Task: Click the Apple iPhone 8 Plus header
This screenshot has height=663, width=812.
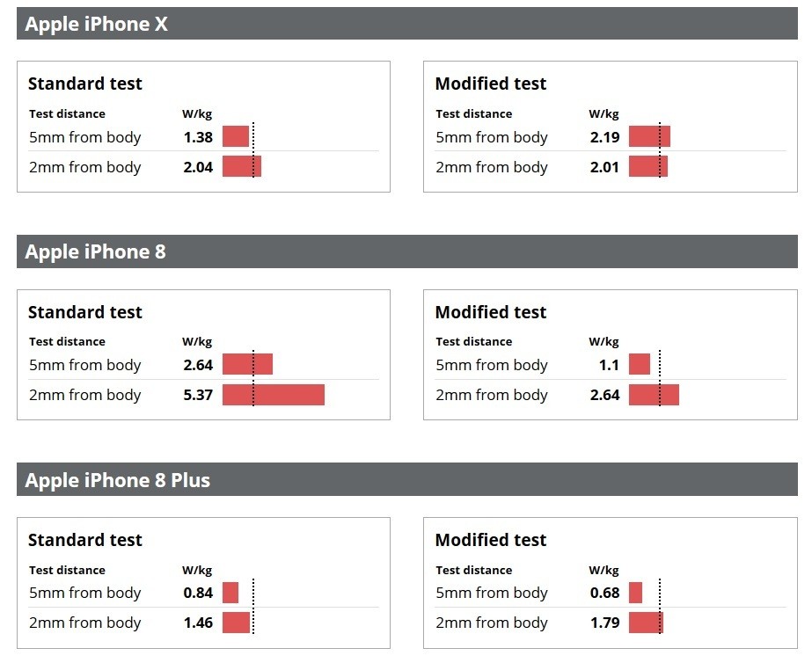Action: 117,480
